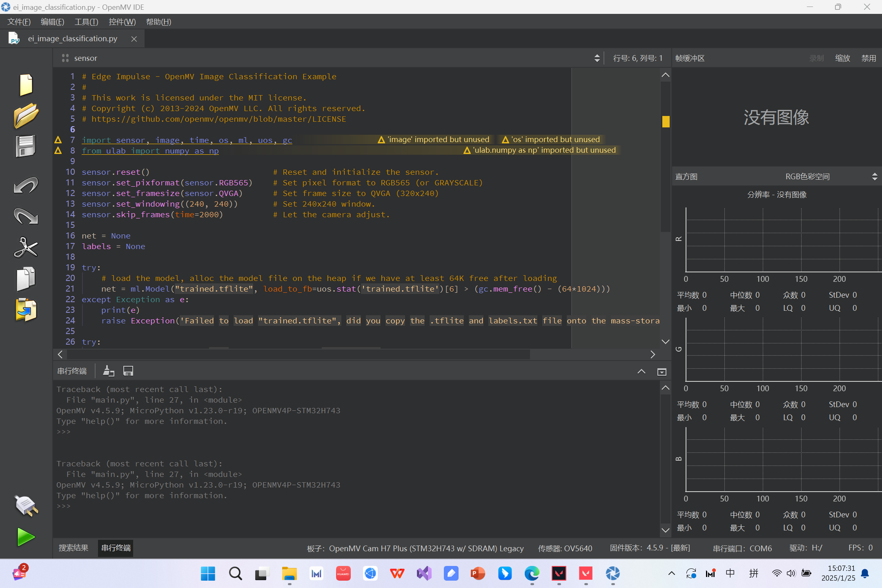882x588 pixels.
Task: Click the 传感器: OV5640 status entry
Action: pyautogui.click(x=565, y=548)
